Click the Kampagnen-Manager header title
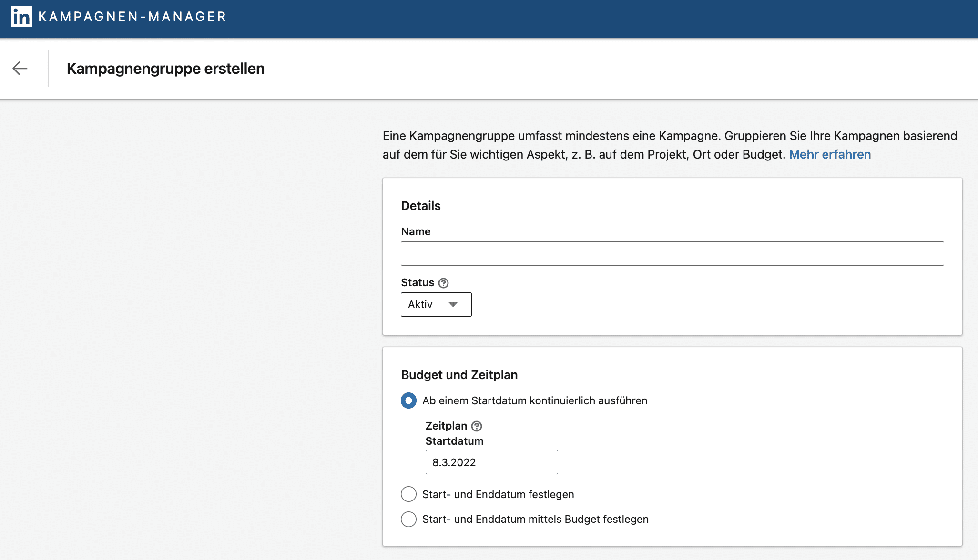978x560 pixels. [132, 17]
